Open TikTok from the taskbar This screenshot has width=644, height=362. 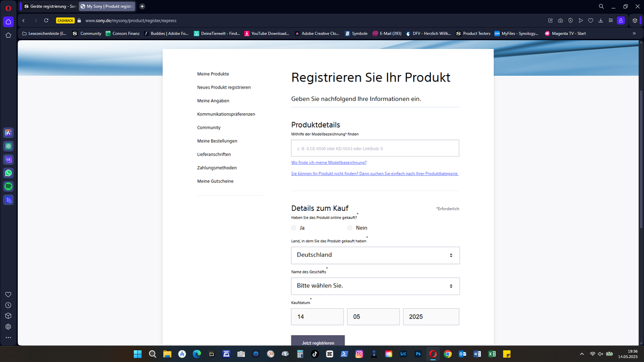(314, 354)
